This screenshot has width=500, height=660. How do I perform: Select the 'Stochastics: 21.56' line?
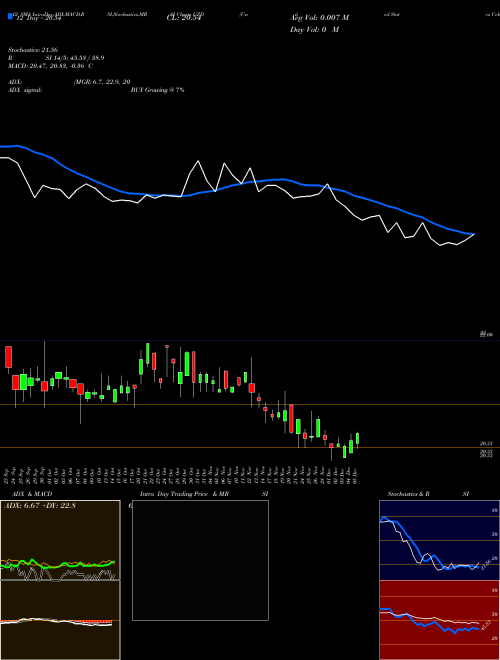(32, 50)
